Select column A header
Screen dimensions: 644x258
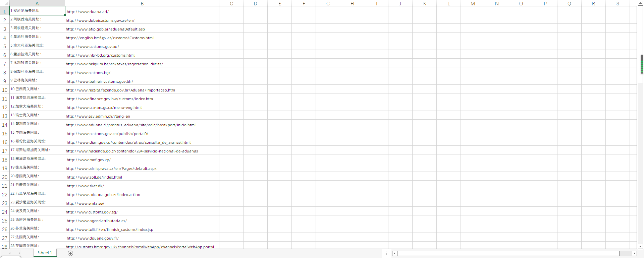pyautogui.click(x=37, y=3)
